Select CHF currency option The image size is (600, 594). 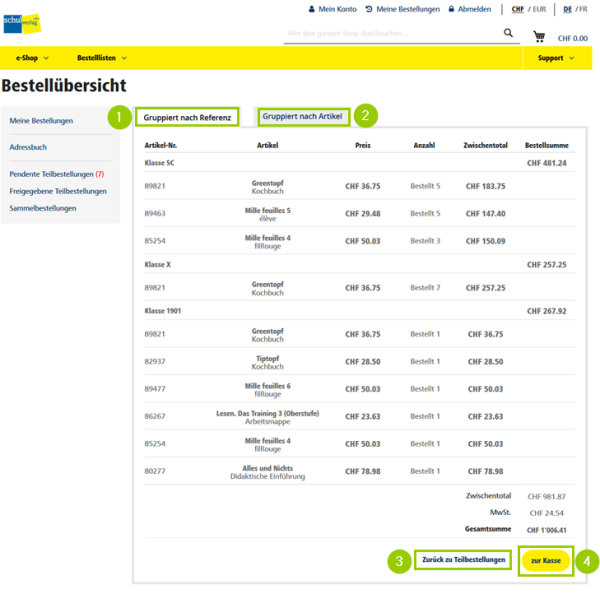(517, 9)
